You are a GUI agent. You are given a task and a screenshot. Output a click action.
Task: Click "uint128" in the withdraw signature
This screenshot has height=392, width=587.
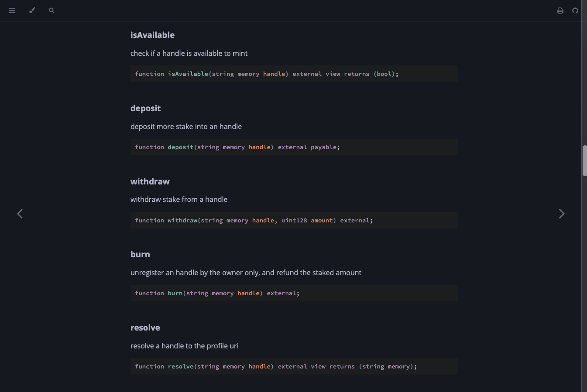click(294, 221)
